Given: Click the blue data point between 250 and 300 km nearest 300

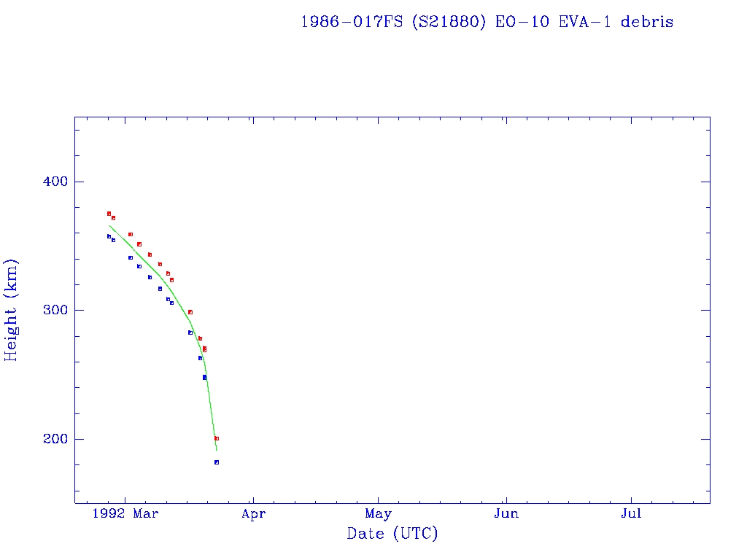Looking at the screenshot, I should [x=190, y=332].
